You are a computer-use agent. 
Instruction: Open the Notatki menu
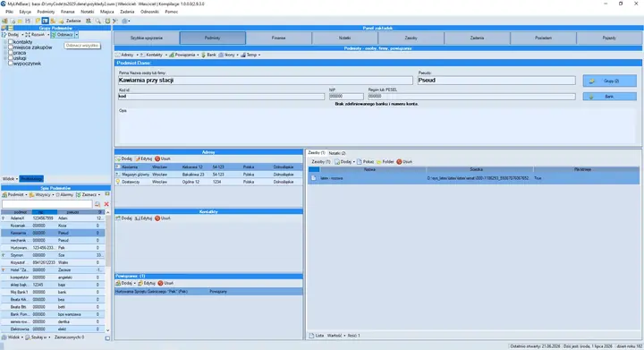point(87,12)
